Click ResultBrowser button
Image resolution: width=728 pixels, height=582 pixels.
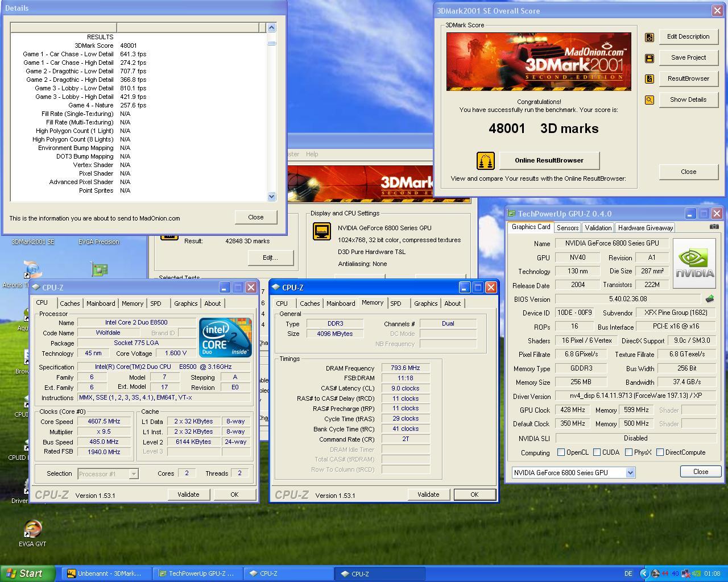click(688, 79)
